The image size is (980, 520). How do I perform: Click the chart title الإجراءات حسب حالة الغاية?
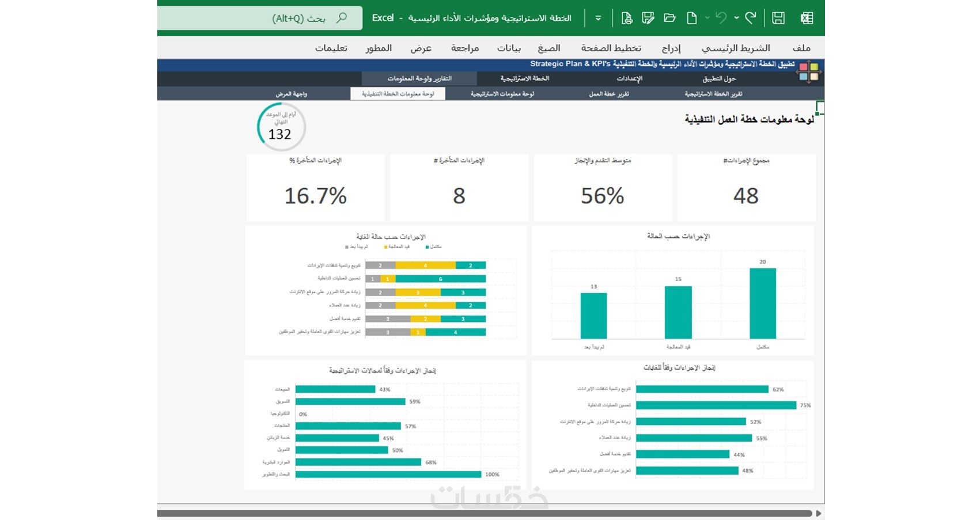click(x=391, y=237)
